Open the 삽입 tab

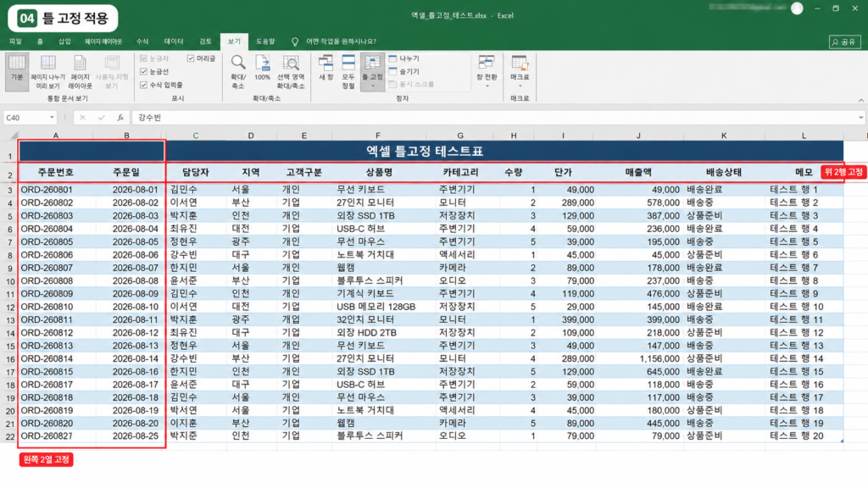tap(64, 42)
